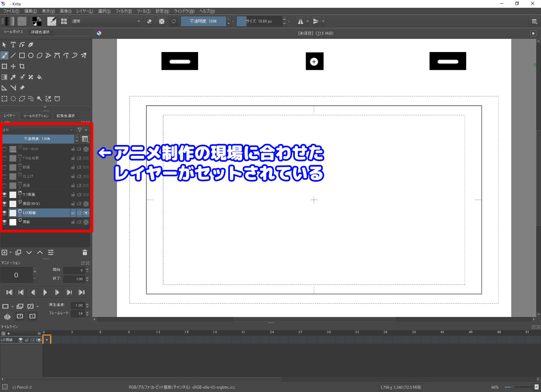Adjust the brush size slider
The height and width of the screenshot is (392, 541).
pos(259,21)
